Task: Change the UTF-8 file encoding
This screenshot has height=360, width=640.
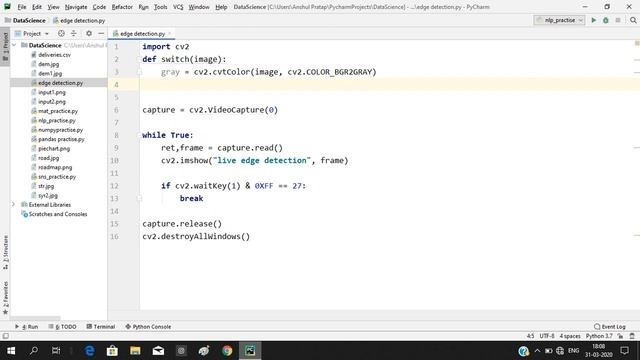Action: pyautogui.click(x=547, y=336)
